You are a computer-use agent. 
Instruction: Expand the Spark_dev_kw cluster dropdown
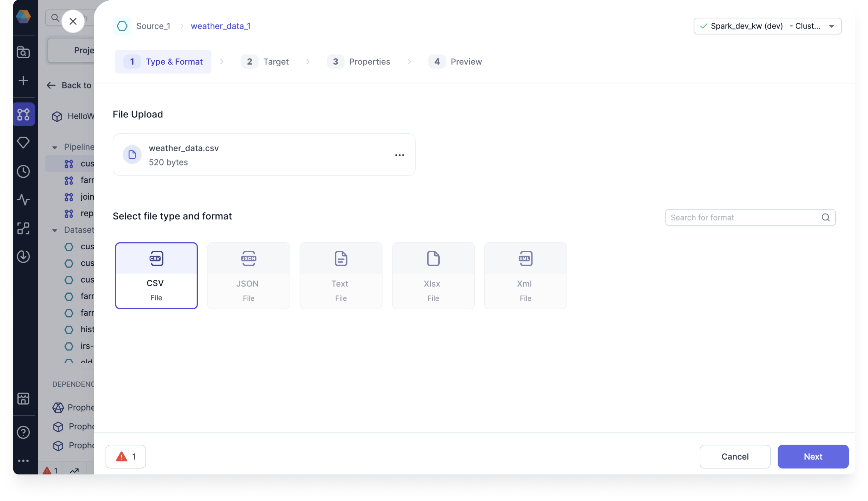834,26
